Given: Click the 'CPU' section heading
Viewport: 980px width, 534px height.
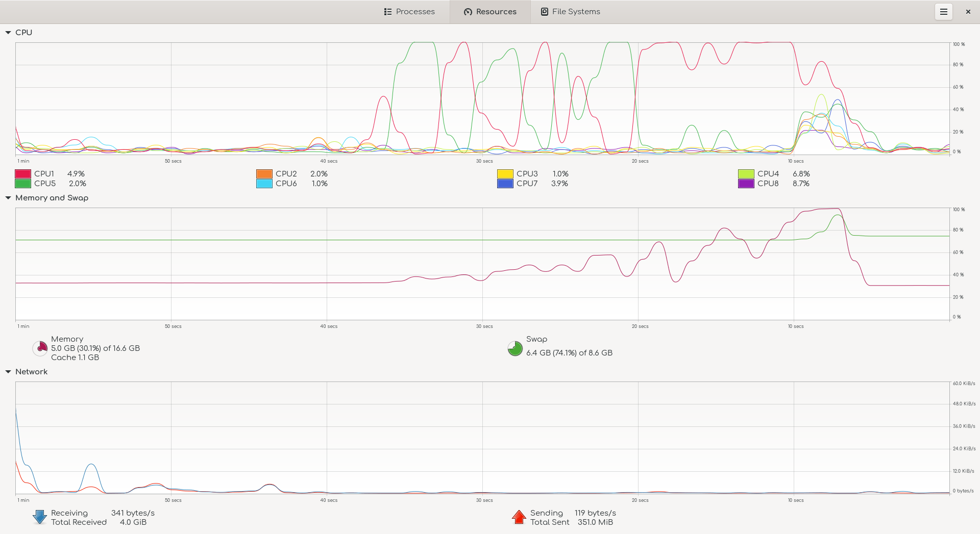Looking at the screenshot, I should (23, 33).
